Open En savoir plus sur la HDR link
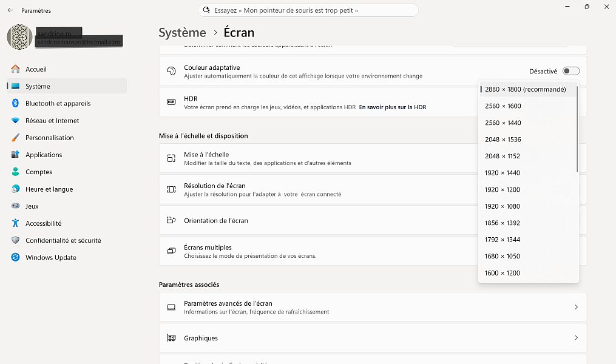616x364 pixels. click(393, 107)
